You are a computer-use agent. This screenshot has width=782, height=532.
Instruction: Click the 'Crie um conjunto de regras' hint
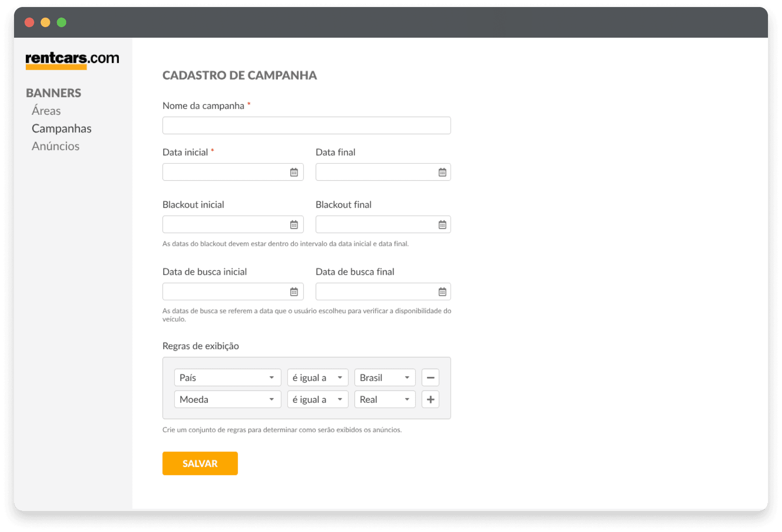[x=282, y=430]
